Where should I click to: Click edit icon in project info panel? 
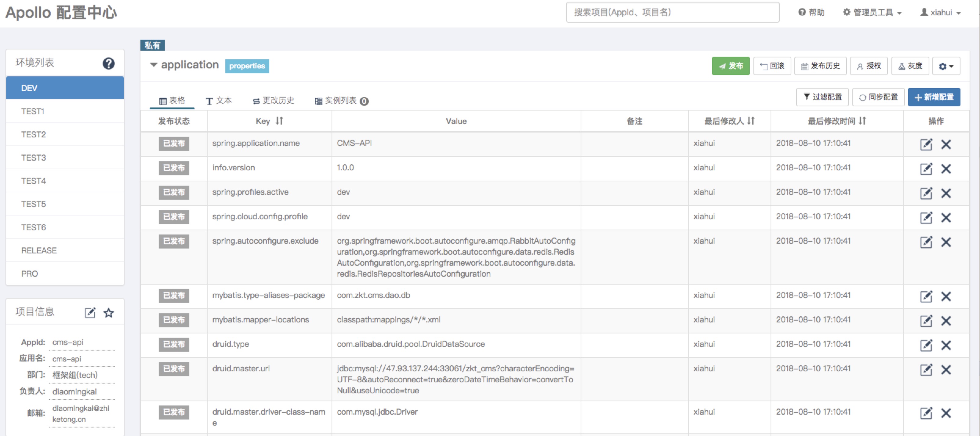[90, 313]
